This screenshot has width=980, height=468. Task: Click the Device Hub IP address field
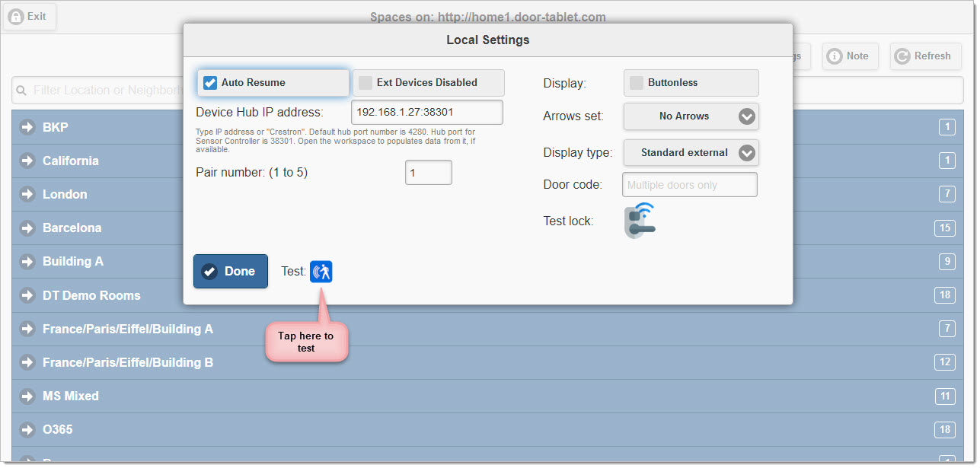426,113
